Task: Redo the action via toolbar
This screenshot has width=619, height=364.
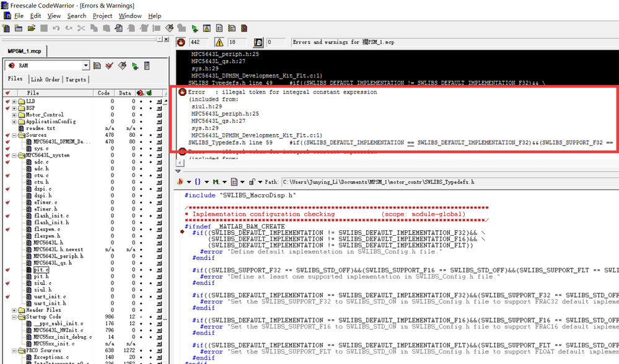Action: point(69,28)
